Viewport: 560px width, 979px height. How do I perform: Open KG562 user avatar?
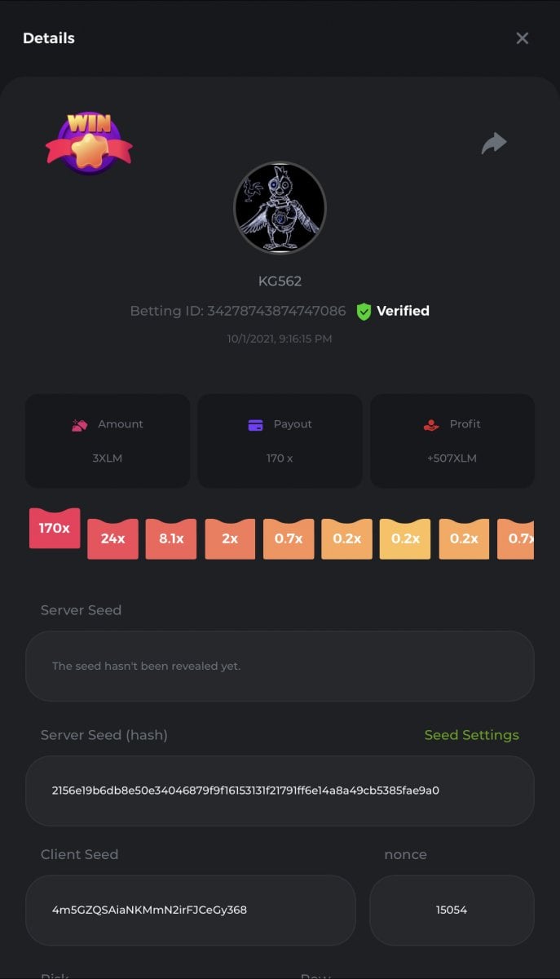pos(280,208)
